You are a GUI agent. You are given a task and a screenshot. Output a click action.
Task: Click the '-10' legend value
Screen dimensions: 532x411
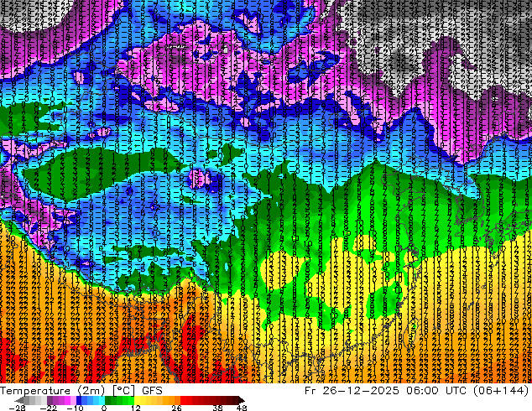[75, 408]
